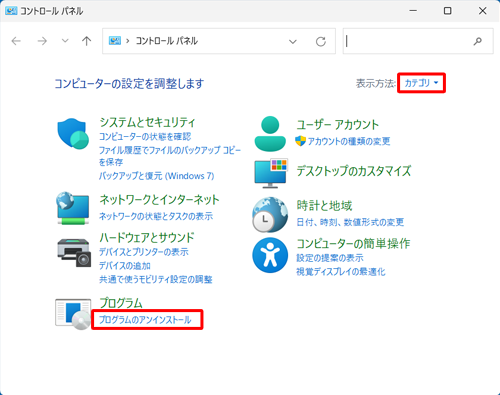Click the shield icon beside アカウントの種類の変更
The width and height of the screenshot is (500, 395).
pyautogui.click(x=300, y=141)
